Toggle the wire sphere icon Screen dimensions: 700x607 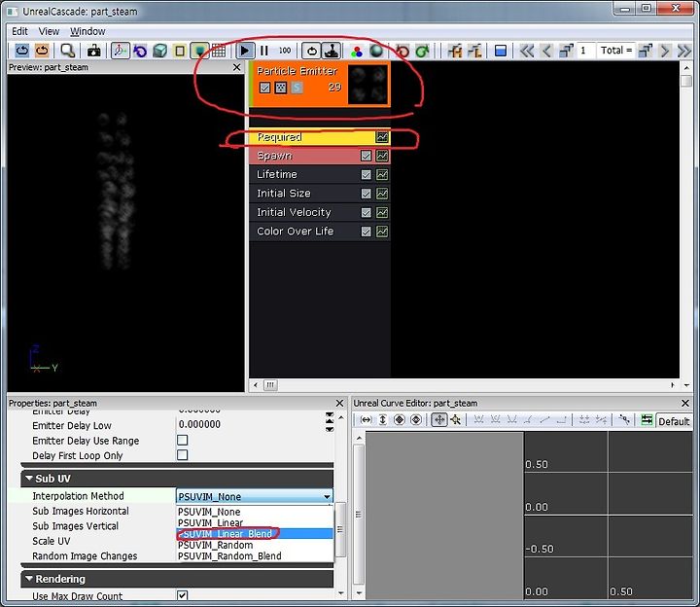tap(376, 51)
